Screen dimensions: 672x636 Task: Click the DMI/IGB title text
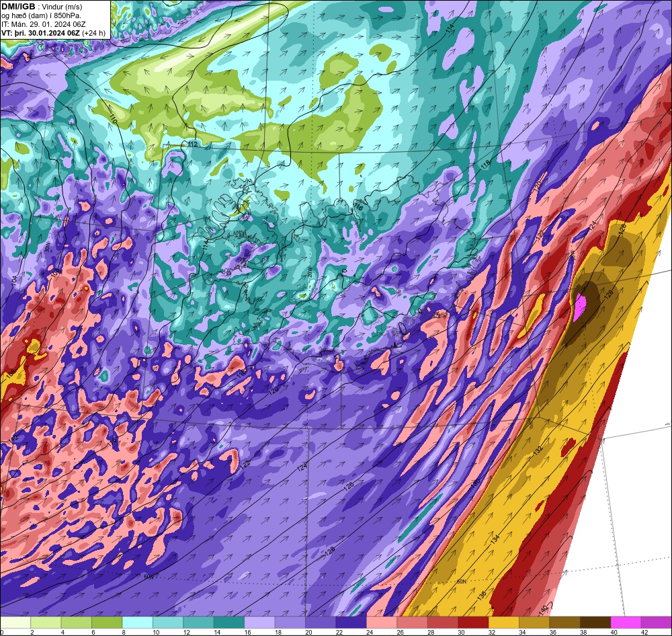[x=18, y=7]
